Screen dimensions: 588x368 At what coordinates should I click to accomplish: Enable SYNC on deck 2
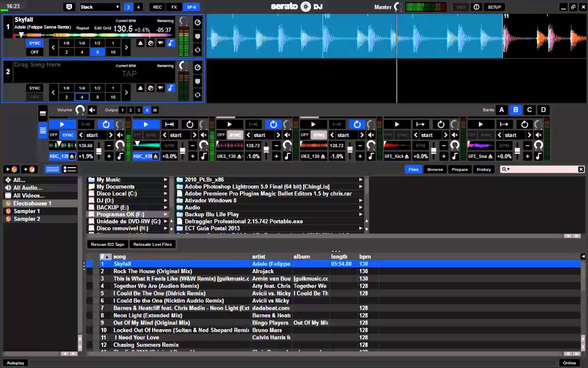(35, 88)
